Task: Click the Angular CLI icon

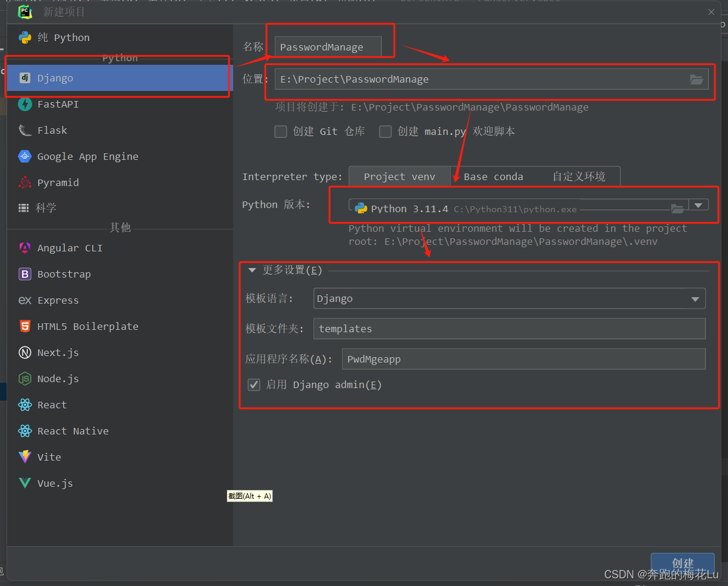Action: point(25,248)
